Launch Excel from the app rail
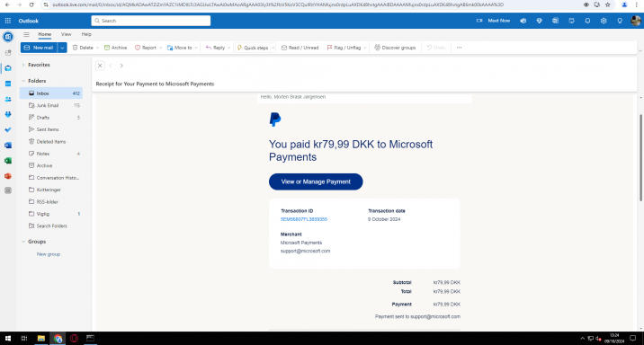Viewport: 644px width, 345px height. pos(8,161)
